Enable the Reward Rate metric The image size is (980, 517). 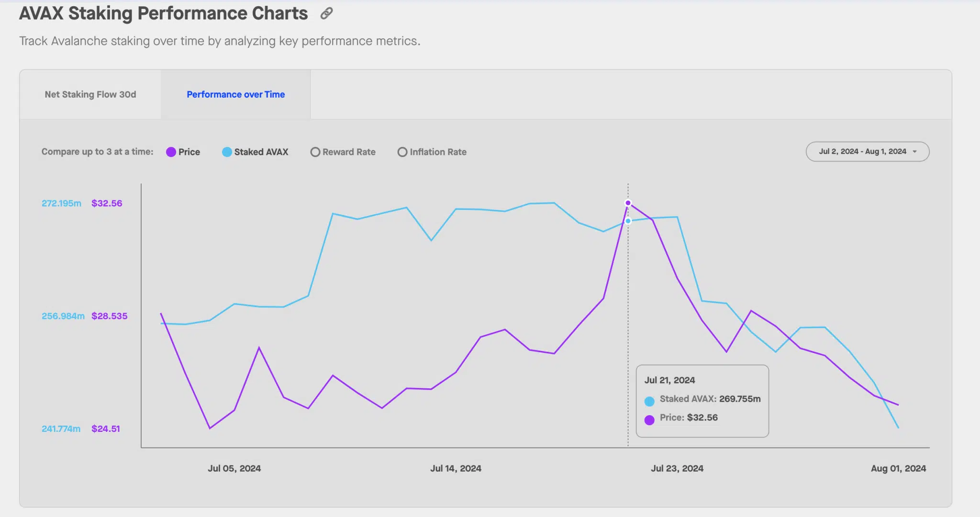click(343, 152)
